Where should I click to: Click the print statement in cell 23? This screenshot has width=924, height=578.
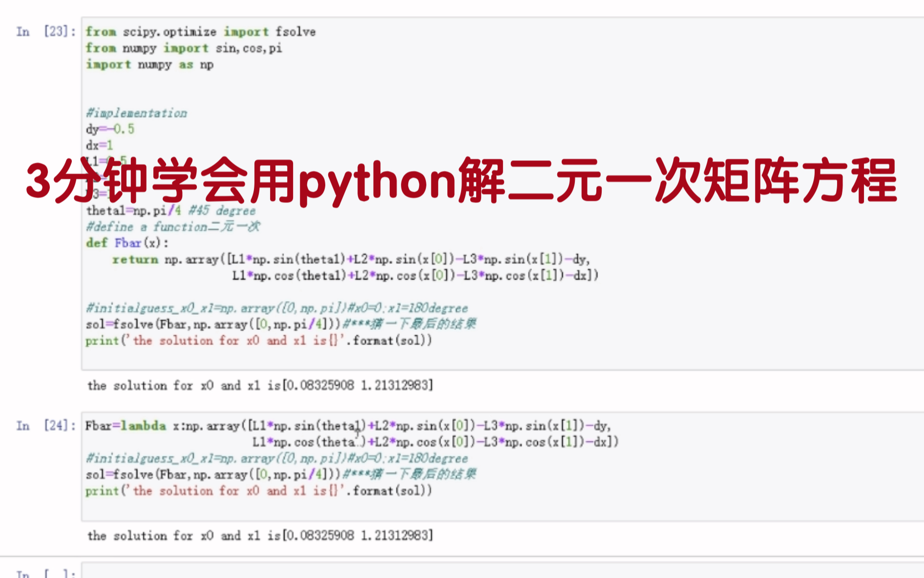coord(259,341)
